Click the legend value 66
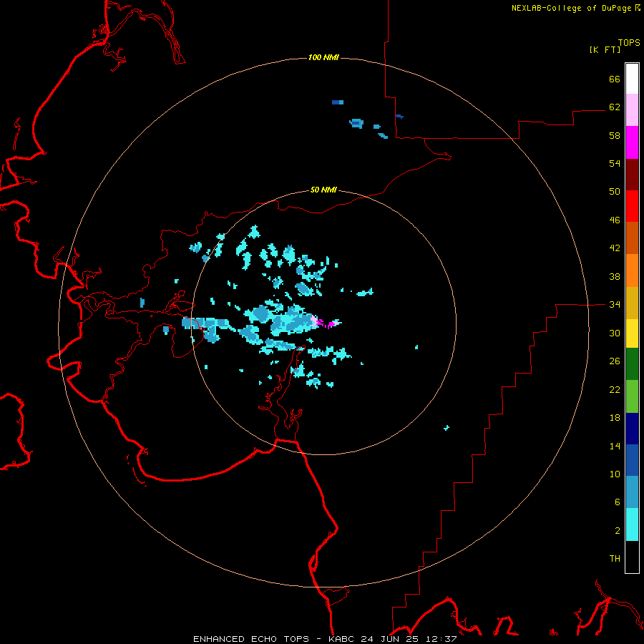The image size is (644, 644). pyautogui.click(x=615, y=79)
